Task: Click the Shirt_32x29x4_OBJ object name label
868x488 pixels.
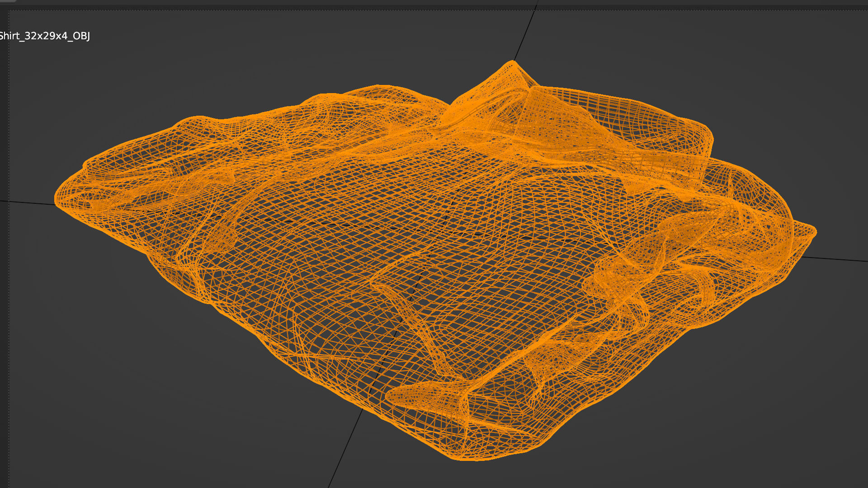Action: click(x=44, y=36)
